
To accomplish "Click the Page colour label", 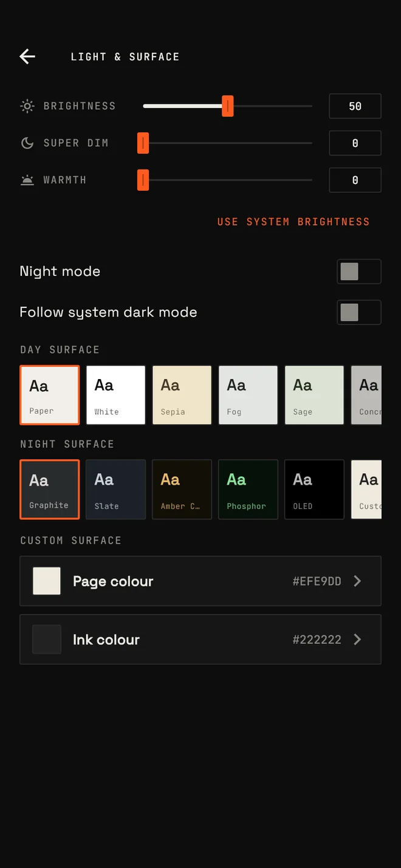I will point(113,581).
